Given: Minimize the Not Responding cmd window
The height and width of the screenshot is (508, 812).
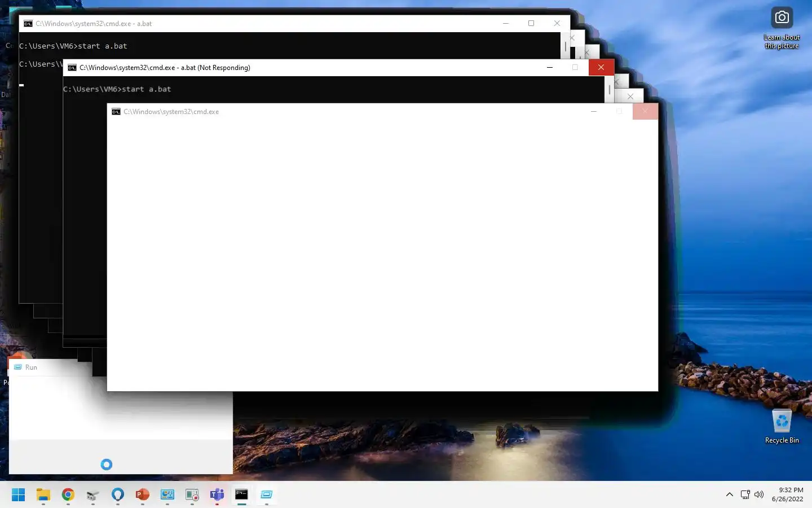Looking at the screenshot, I should pos(550,68).
